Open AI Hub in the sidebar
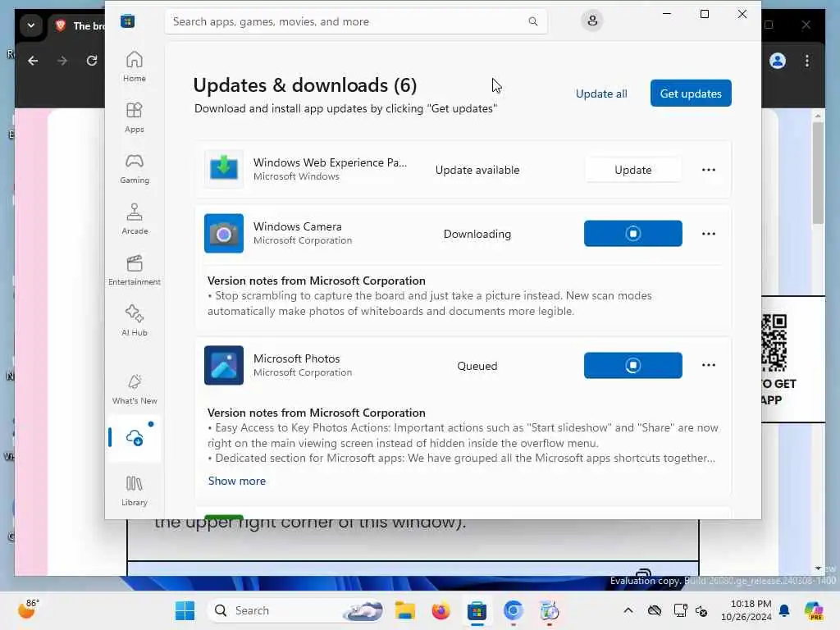 click(134, 321)
